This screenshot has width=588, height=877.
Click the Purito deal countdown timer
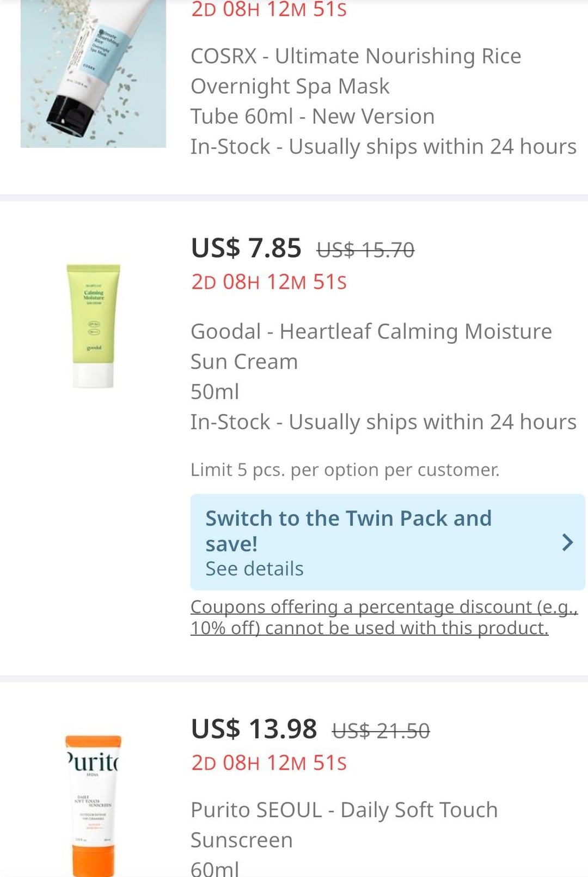tap(269, 763)
